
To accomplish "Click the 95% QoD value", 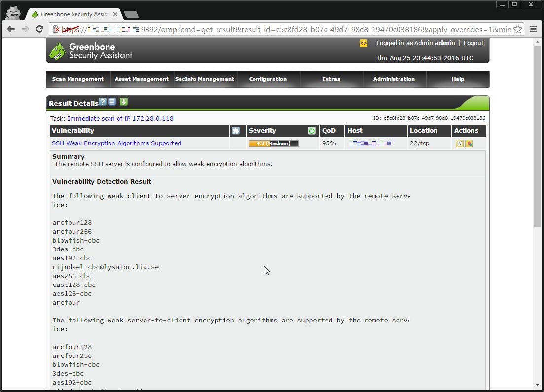I will click(329, 143).
